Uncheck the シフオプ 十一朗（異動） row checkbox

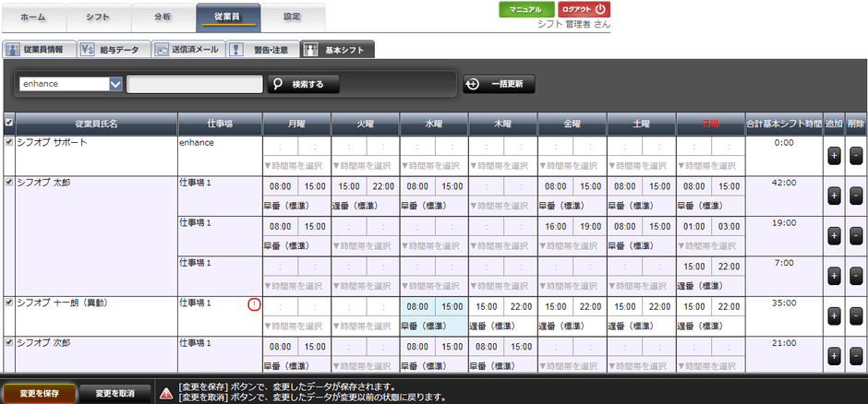(x=7, y=303)
